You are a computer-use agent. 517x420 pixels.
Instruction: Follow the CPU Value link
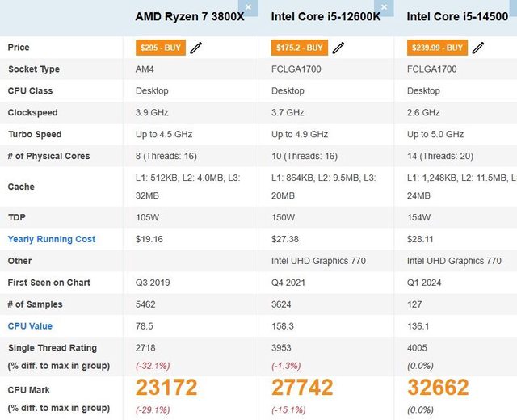click(x=30, y=326)
